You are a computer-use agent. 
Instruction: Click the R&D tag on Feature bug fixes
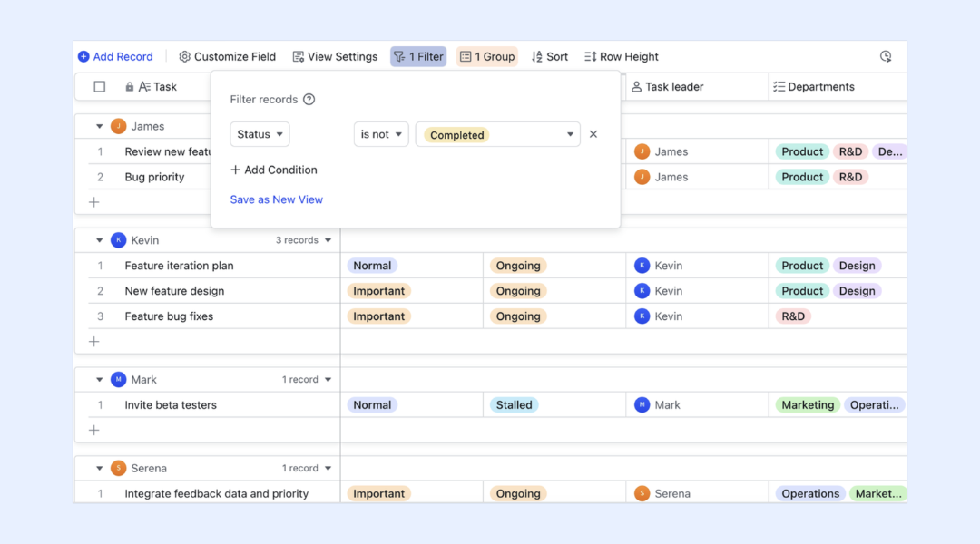click(793, 316)
